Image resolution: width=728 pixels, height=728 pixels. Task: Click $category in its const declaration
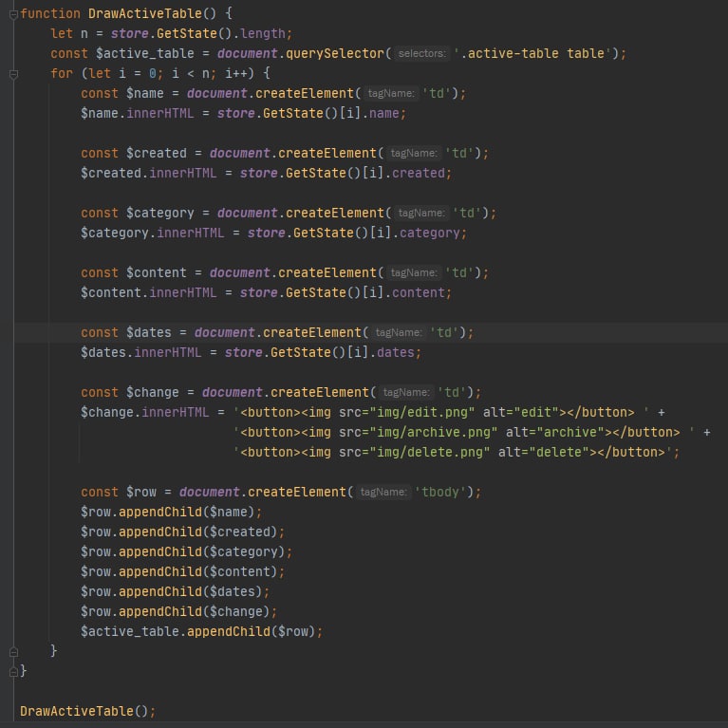click(x=160, y=214)
